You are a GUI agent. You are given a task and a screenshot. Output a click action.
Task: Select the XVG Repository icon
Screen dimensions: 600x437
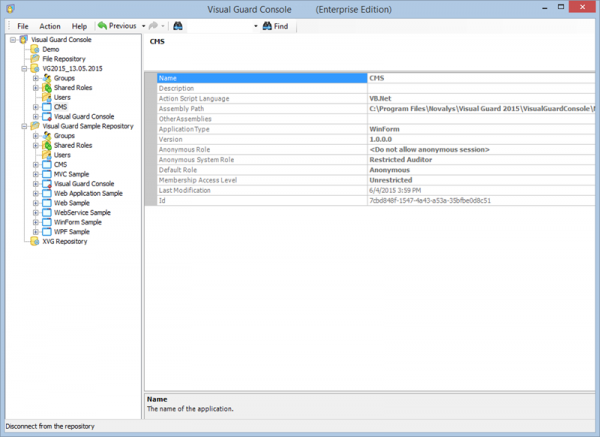35,241
